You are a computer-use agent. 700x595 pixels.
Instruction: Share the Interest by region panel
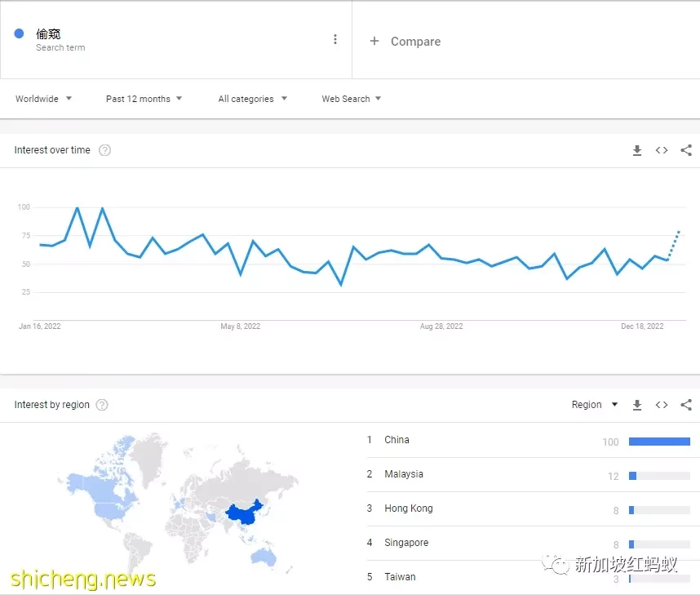(x=686, y=405)
